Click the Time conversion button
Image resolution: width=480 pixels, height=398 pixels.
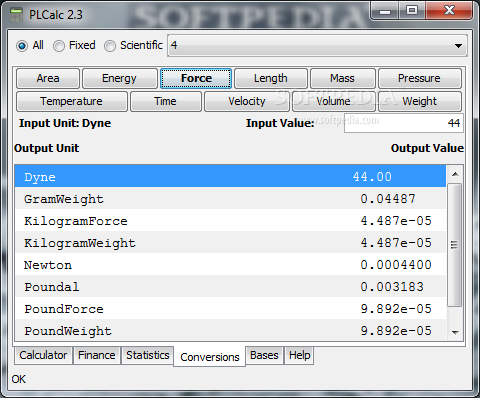point(166,101)
